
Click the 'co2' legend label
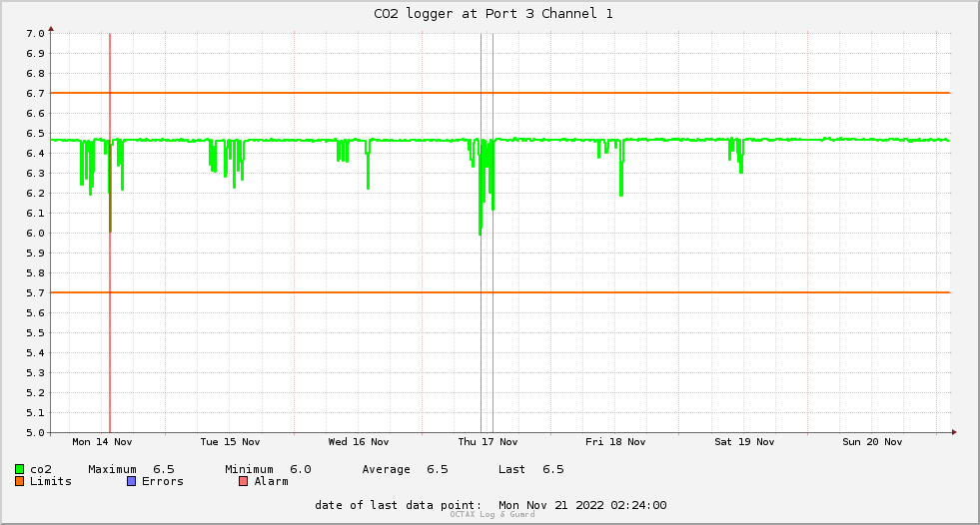[x=41, y=469]
